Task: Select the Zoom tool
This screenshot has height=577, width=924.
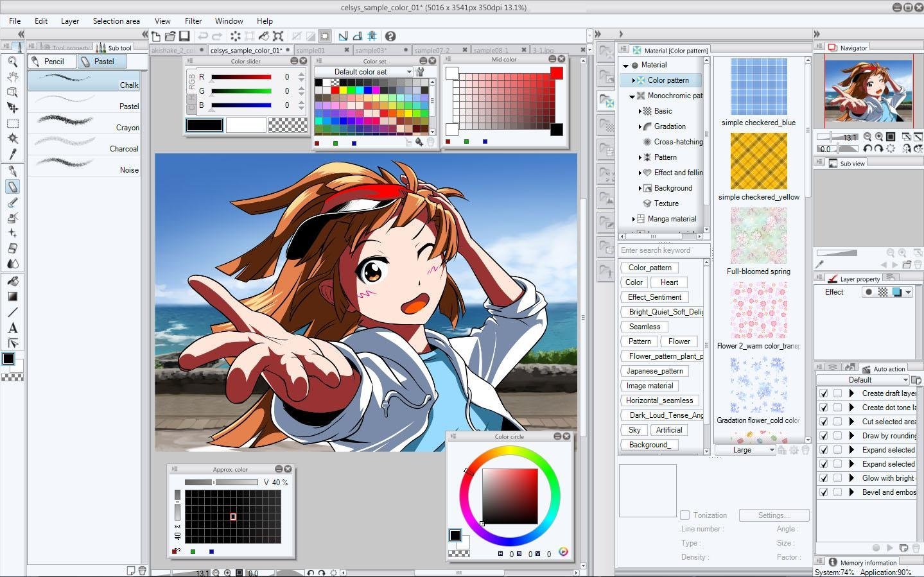Action: coord(12,61)
